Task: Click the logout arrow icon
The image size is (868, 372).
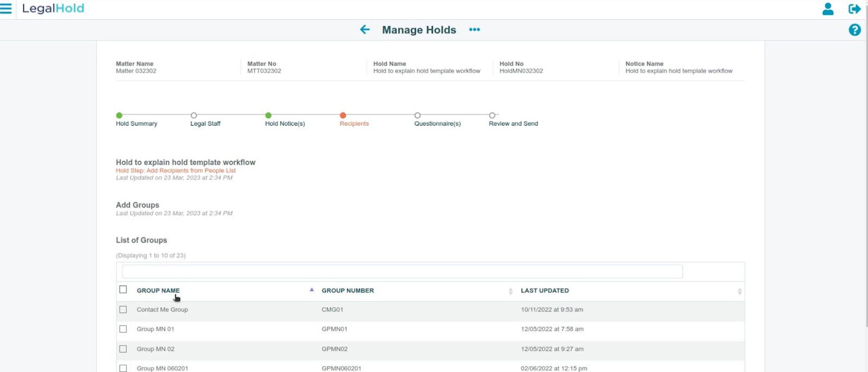Action: tap(854, 9)
